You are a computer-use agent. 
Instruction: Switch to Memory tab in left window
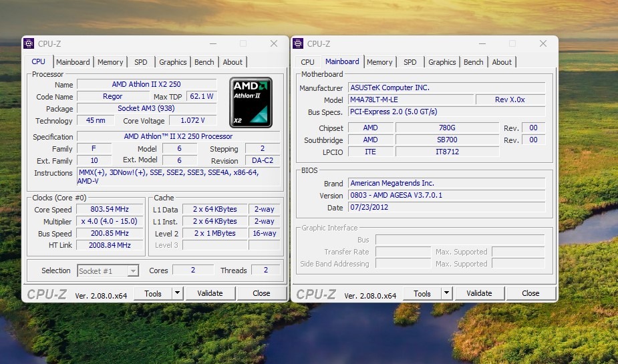point(110,62)
